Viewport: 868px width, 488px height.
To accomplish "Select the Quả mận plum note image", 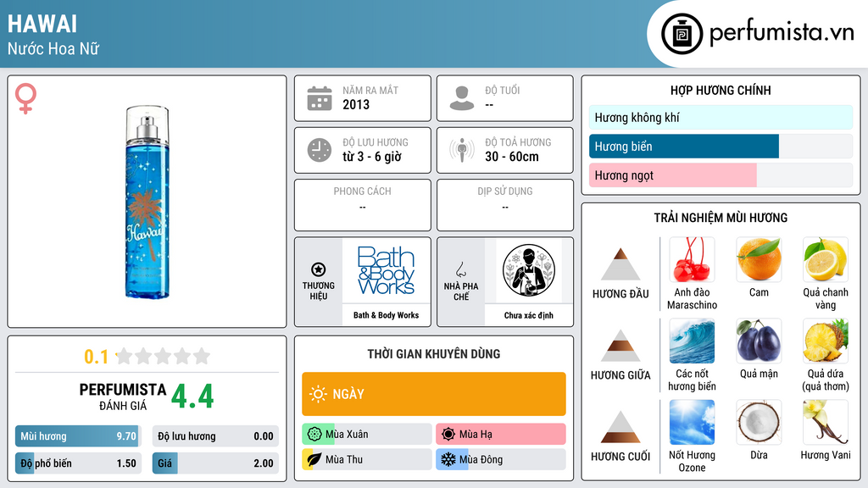I will 759,341.
